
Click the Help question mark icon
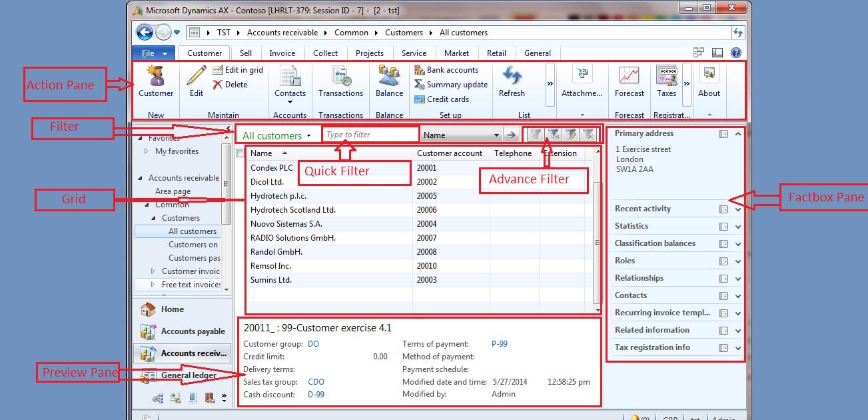coord(736,53)
